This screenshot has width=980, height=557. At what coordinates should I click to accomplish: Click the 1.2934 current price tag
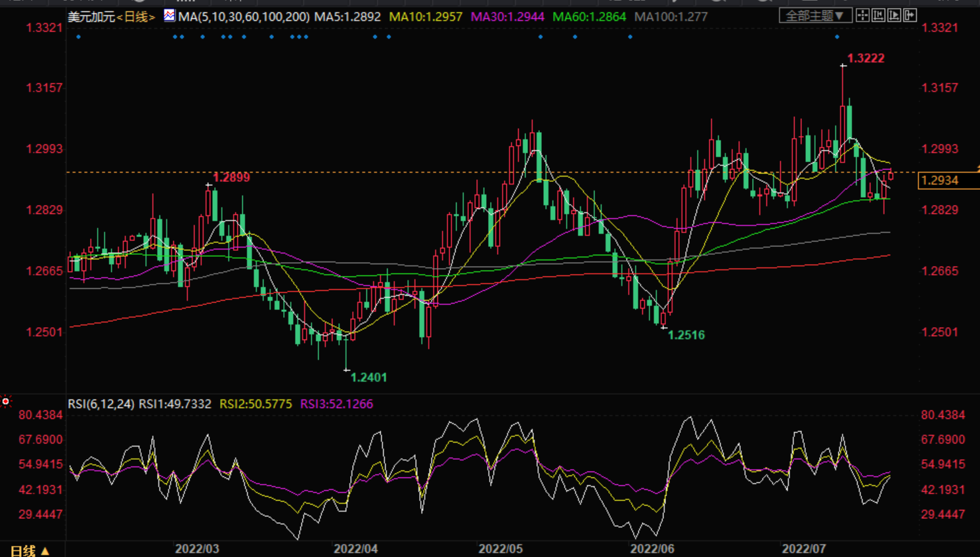[x=940, y=180]
